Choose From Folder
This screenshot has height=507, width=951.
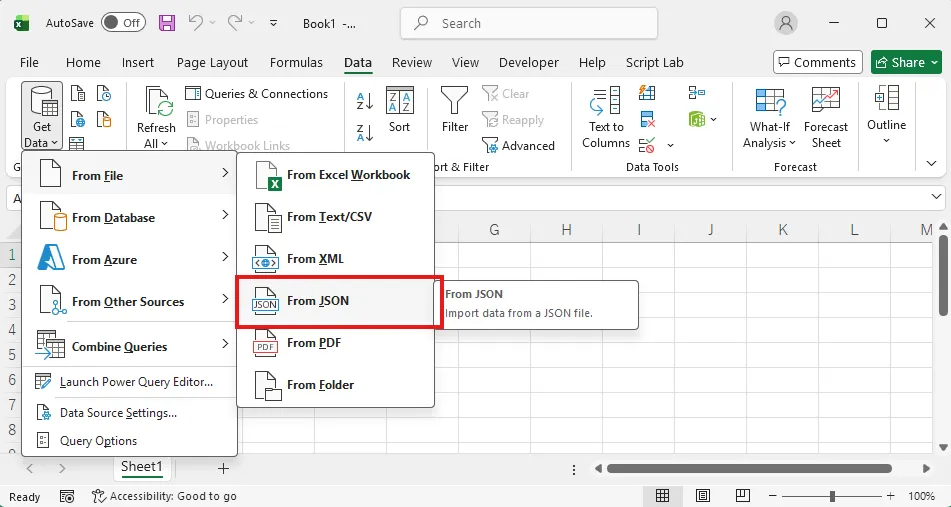(x=335, y=385)
